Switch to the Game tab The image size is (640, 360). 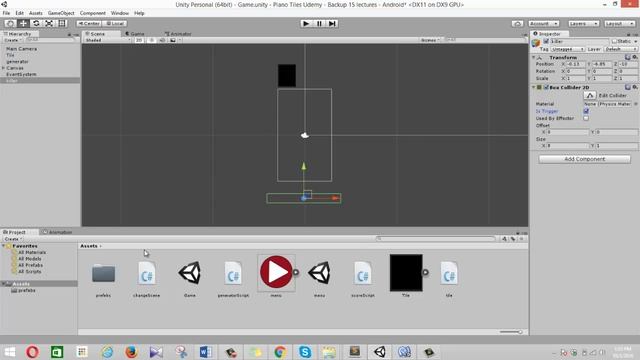135,34
